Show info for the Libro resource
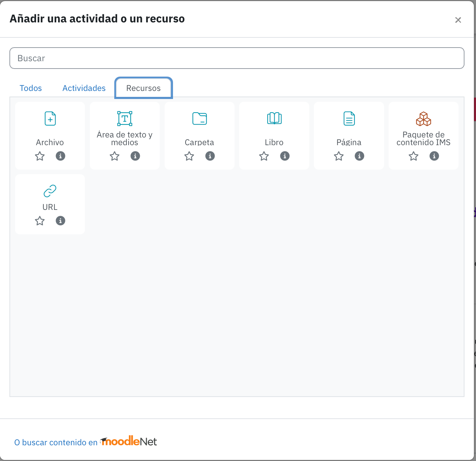This screenshot has width=476, height=461. click(x=285, y=156)
